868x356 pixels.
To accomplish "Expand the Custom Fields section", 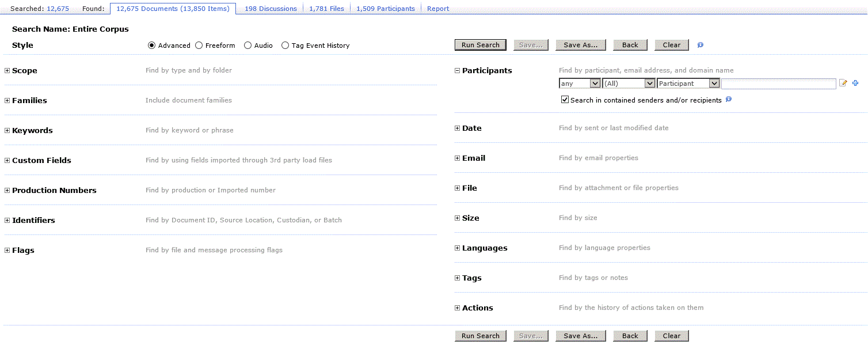I will [7, 161].
